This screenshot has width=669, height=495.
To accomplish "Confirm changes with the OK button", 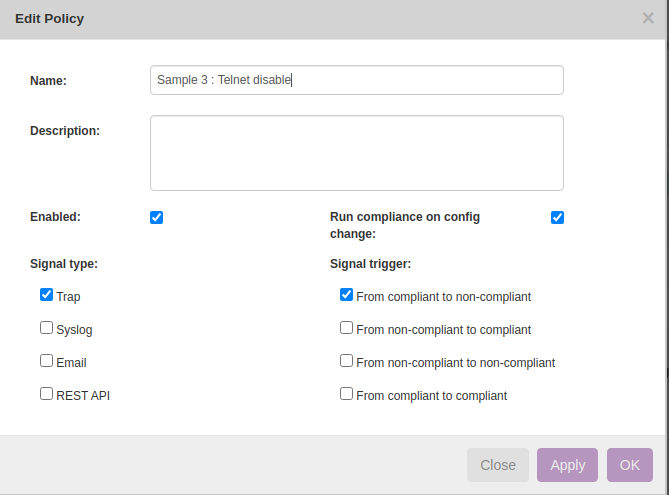I will click(630, 465).
